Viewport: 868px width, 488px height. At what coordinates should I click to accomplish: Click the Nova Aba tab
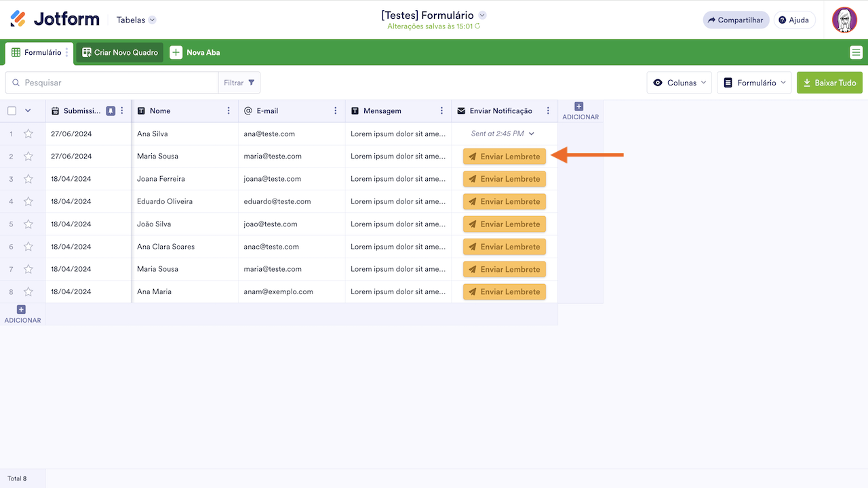[x=195, y=53]
